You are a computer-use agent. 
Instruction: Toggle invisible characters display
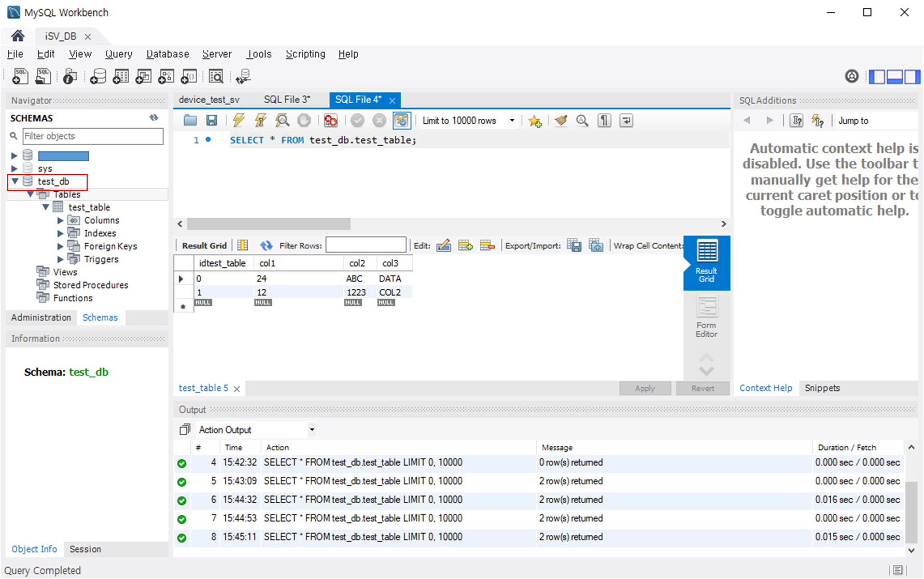click(605, 121)
